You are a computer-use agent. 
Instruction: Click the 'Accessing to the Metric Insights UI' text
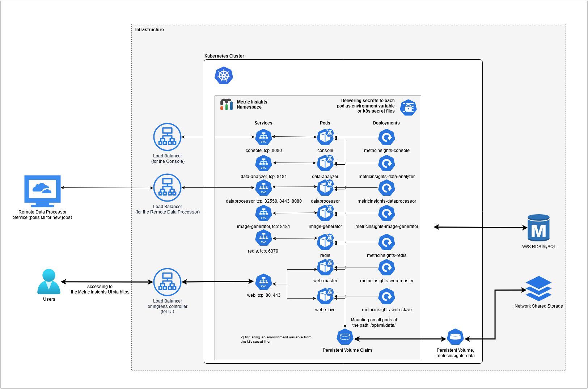(100, 289)
